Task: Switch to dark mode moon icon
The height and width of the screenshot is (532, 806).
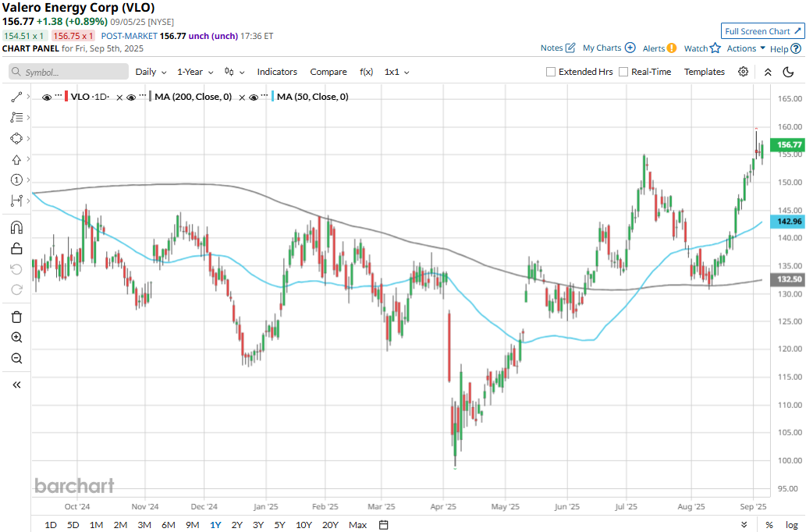Action: pos(789,72)
